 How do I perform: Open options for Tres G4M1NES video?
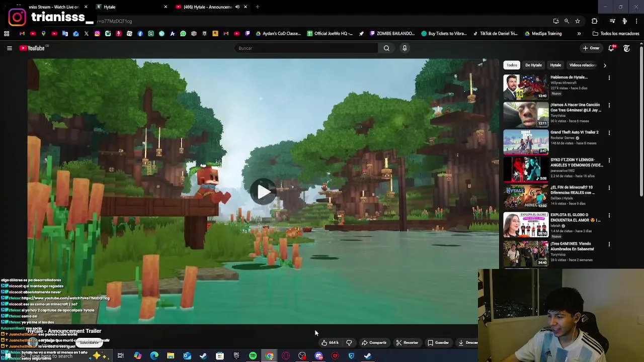[609, 244]
